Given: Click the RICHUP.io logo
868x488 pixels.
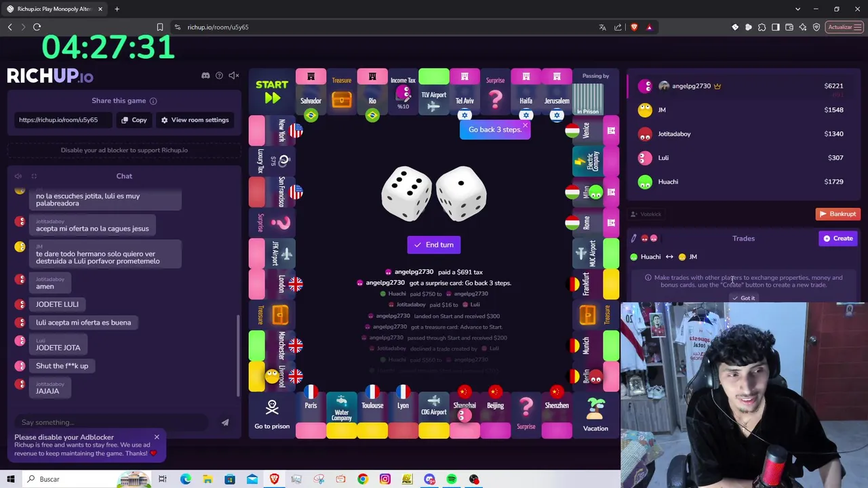Looking at the screenshot, I should click(x=50, y=76).
